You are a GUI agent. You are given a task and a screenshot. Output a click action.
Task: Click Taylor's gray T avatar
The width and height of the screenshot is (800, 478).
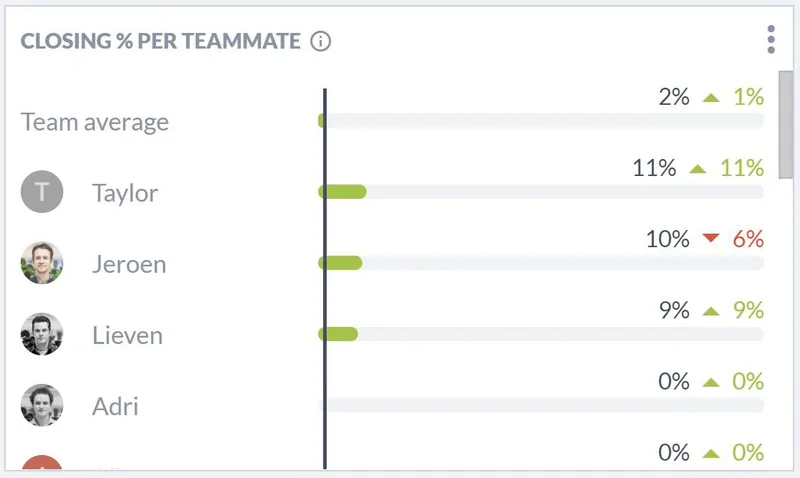tap(42, 191)
